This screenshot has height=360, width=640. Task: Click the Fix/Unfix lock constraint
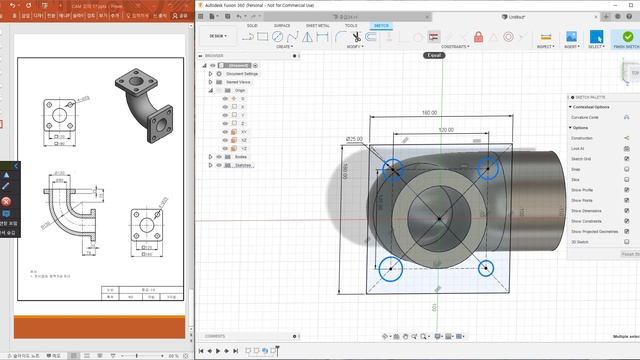tap(478, 37)
